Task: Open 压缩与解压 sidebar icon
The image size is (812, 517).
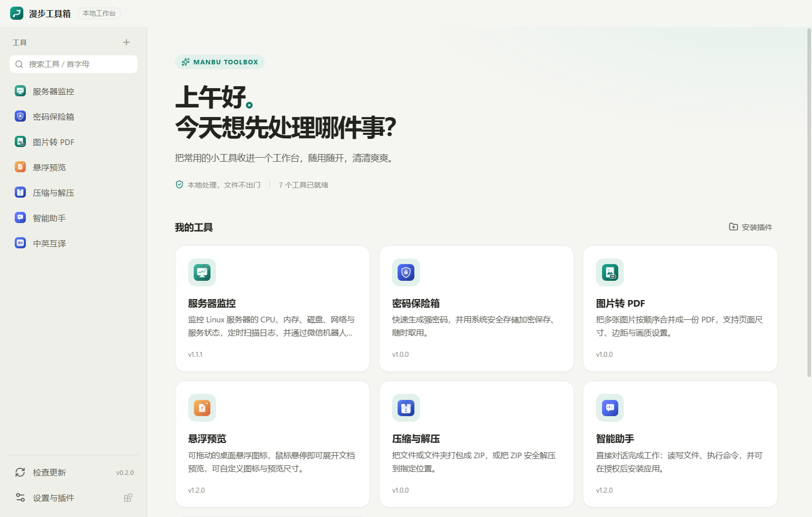Action: (x=20, y=193)
